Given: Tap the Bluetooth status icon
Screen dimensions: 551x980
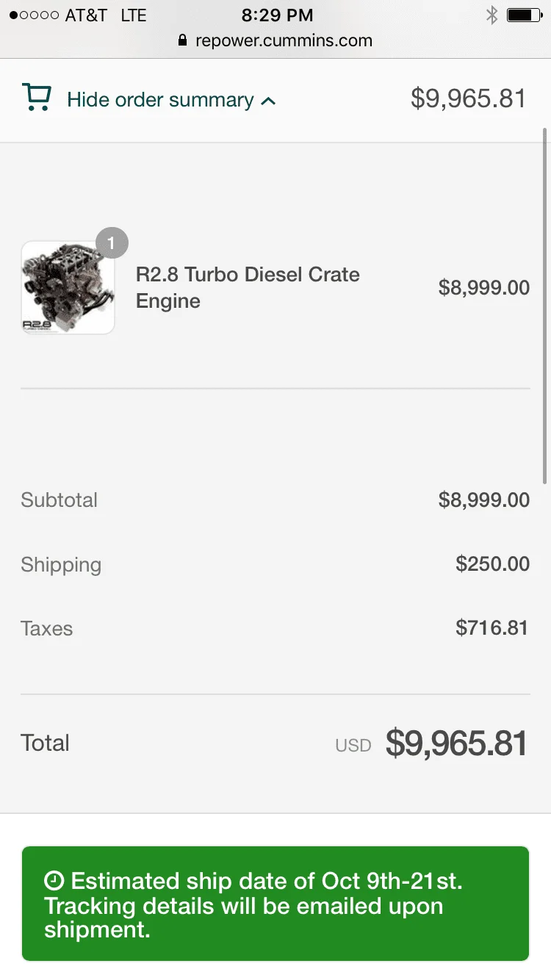Looking at the screenshot, I should tap(491, 15).
